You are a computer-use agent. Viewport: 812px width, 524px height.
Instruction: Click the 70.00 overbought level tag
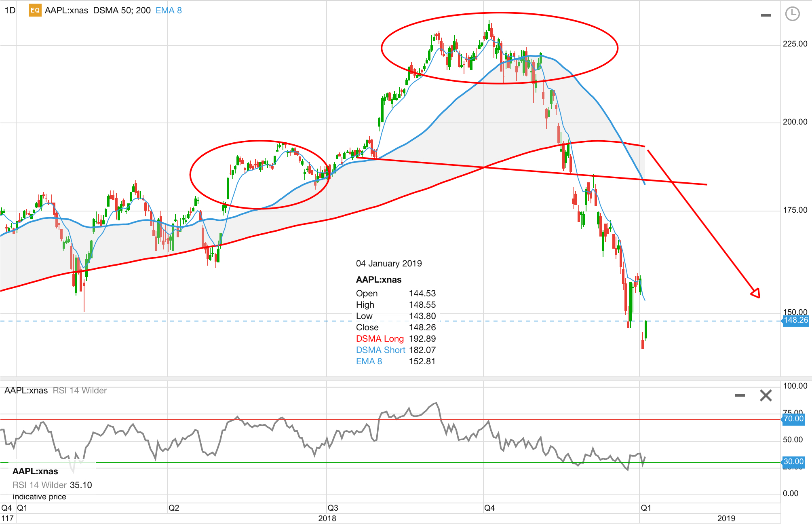[793, 419]
